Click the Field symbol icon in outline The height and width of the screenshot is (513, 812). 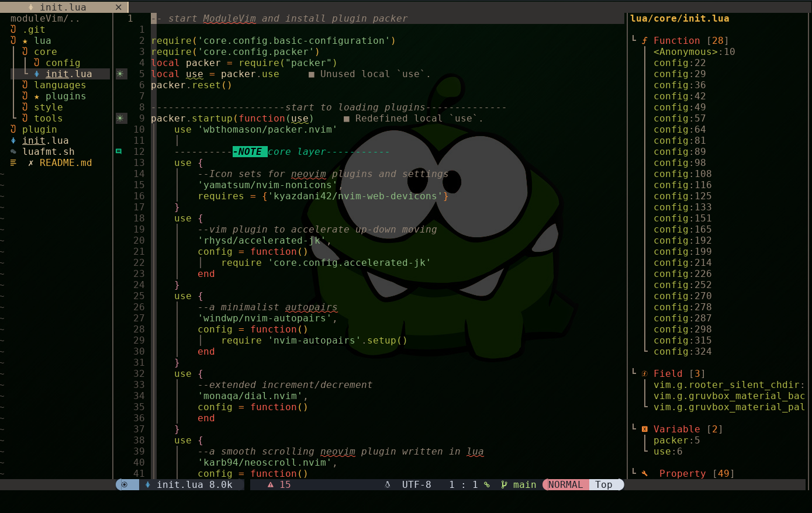(x=645, y=374)
